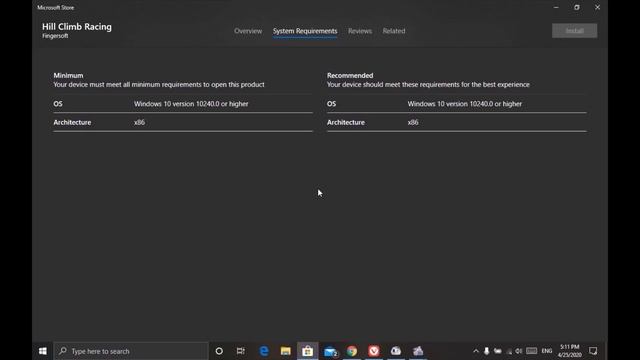This screenshot has width=640, height=360.
Task: Click 'Your device should meet these requirements' text
Action: pyautogui.click(x=428, y=84)
